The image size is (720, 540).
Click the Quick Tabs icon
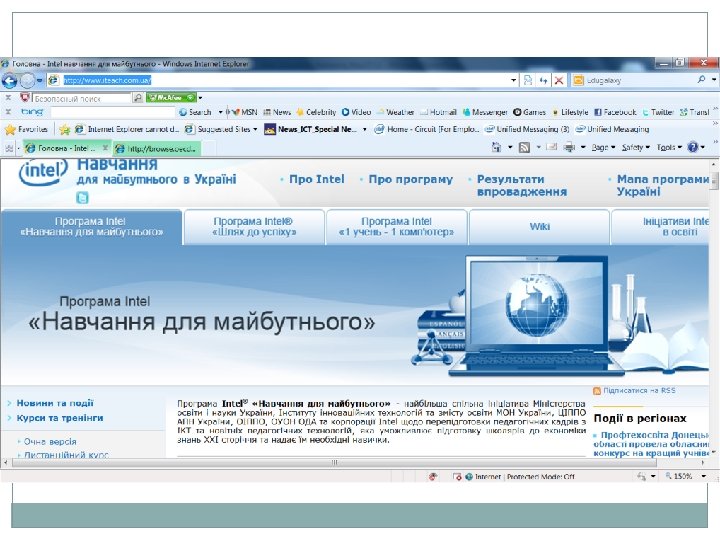[x=9, y=148]
